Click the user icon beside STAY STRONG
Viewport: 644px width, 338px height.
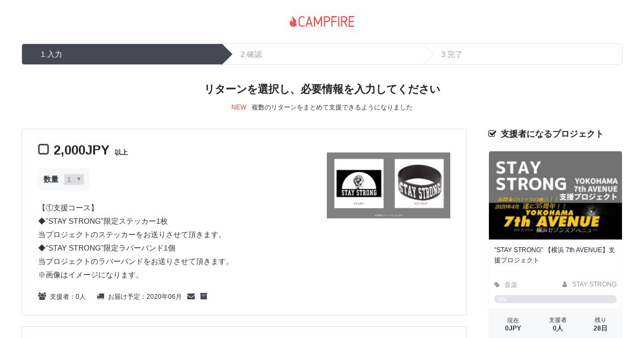[565, 284]
